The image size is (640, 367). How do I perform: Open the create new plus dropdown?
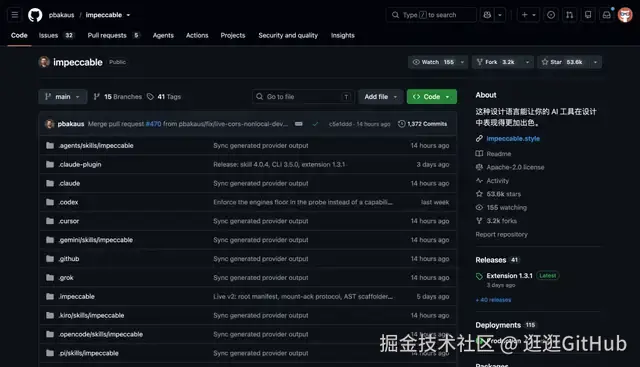click(x=529, y=15)
